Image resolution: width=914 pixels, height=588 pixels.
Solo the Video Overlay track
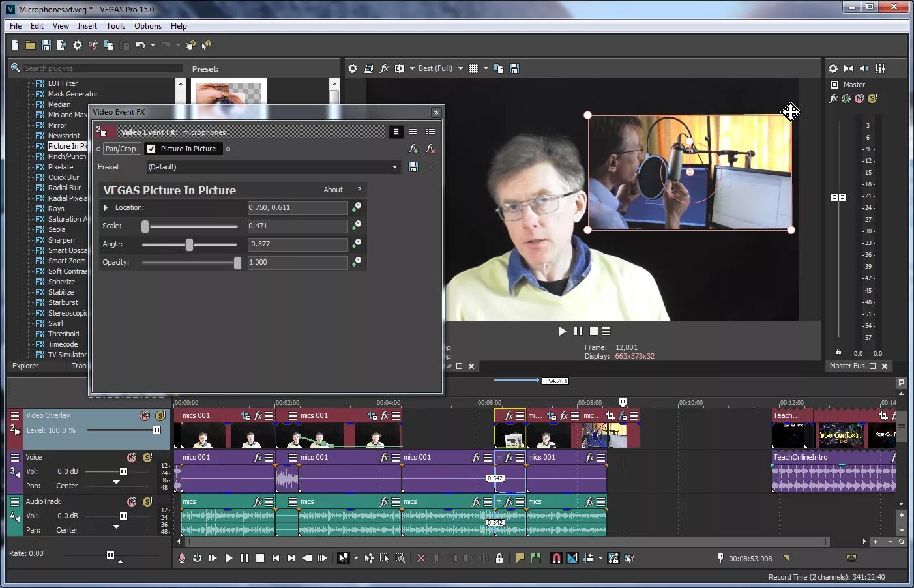[160, 415]
